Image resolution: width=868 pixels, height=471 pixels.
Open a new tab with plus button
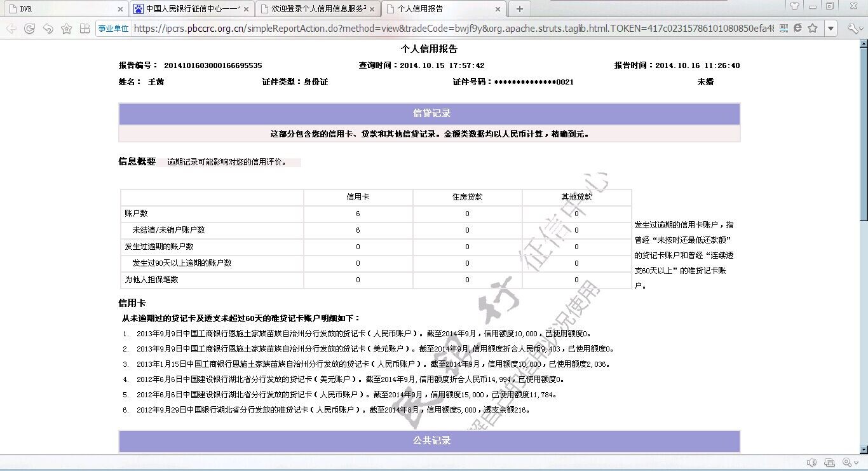coord(519,9)
